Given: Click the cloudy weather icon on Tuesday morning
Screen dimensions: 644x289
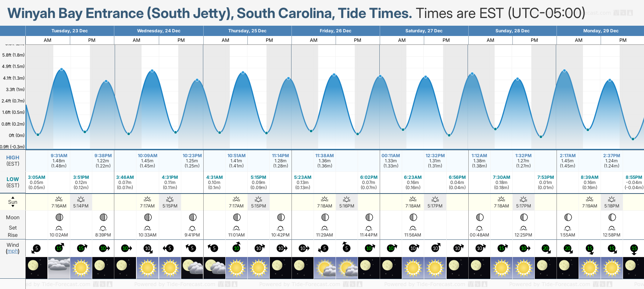Looking at the screenshot, I should tap(59, 268).
